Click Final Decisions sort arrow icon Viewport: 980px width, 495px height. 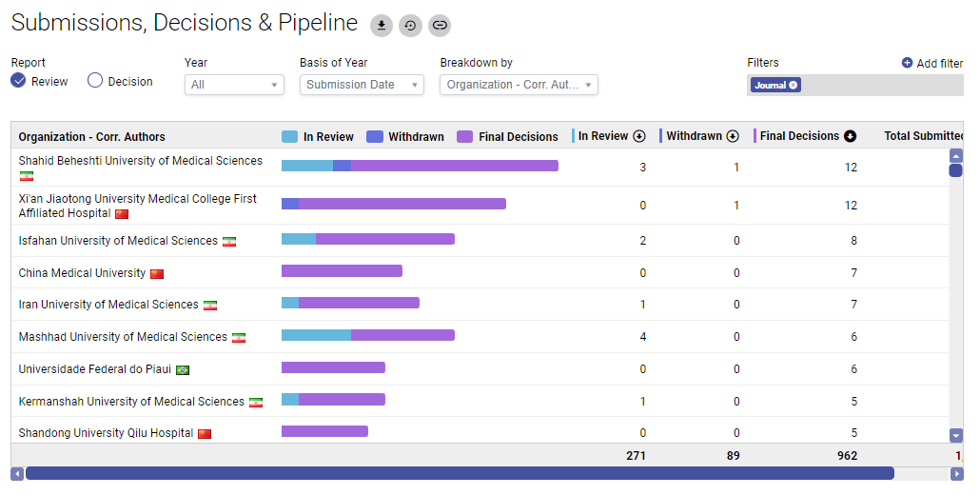click(x=850, y=136)
